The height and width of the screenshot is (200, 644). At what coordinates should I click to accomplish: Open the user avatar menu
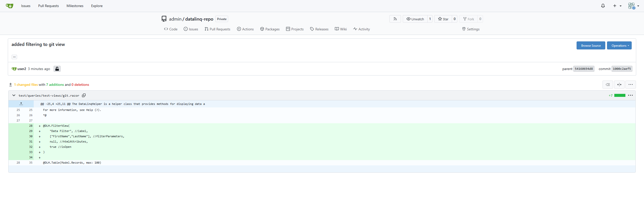tap(633, 6)
